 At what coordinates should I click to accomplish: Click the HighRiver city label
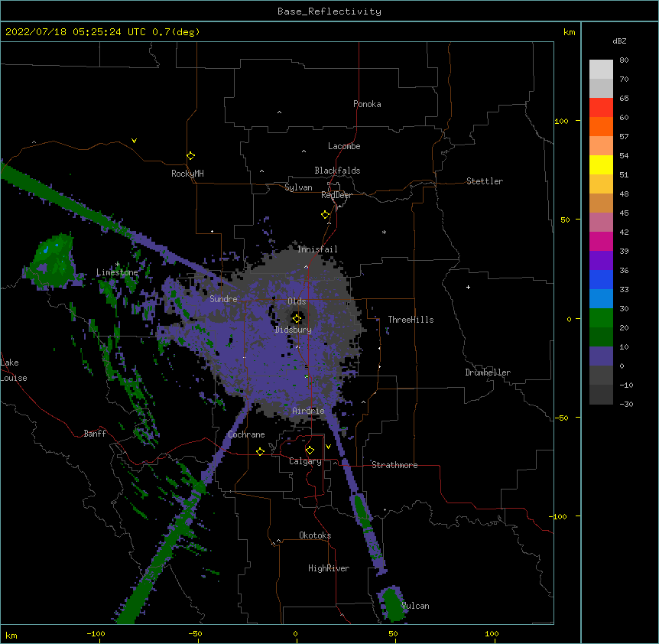[329, 568]
